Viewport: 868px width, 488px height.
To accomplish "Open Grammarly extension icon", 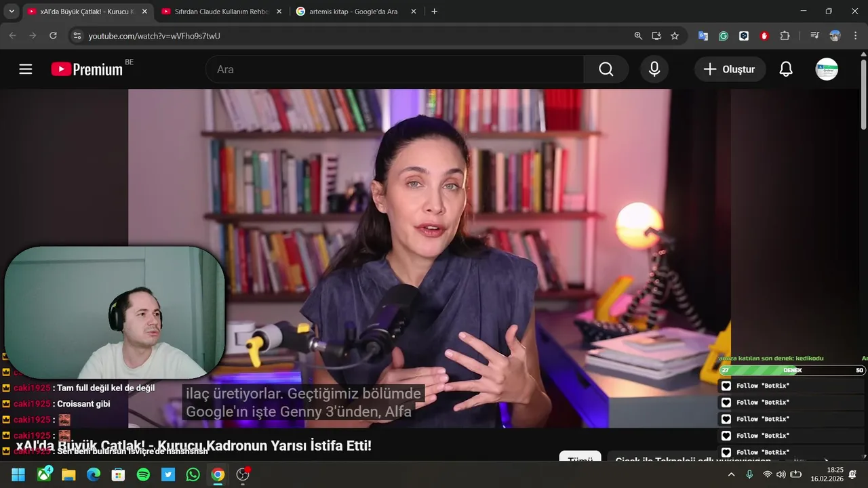I will (x=724, y=36).
